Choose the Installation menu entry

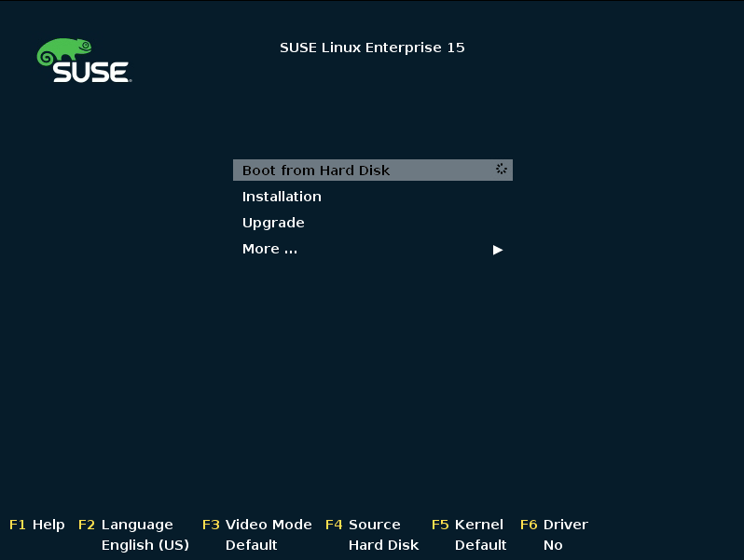pos(282,197)
